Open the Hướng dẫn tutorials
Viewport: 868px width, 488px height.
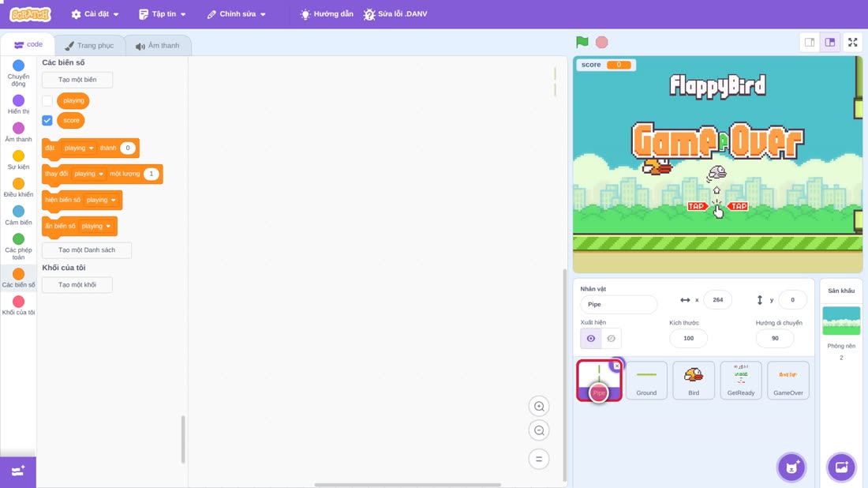327,14
